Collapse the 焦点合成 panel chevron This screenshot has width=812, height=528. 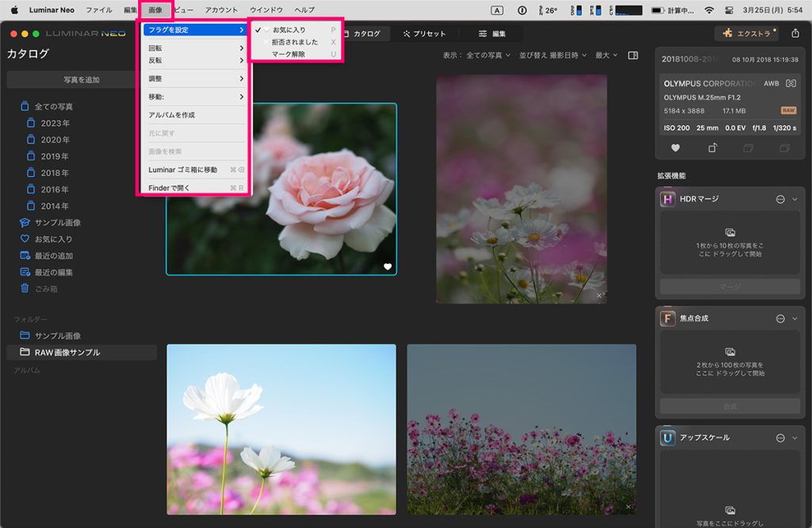[x=795, y=319]
